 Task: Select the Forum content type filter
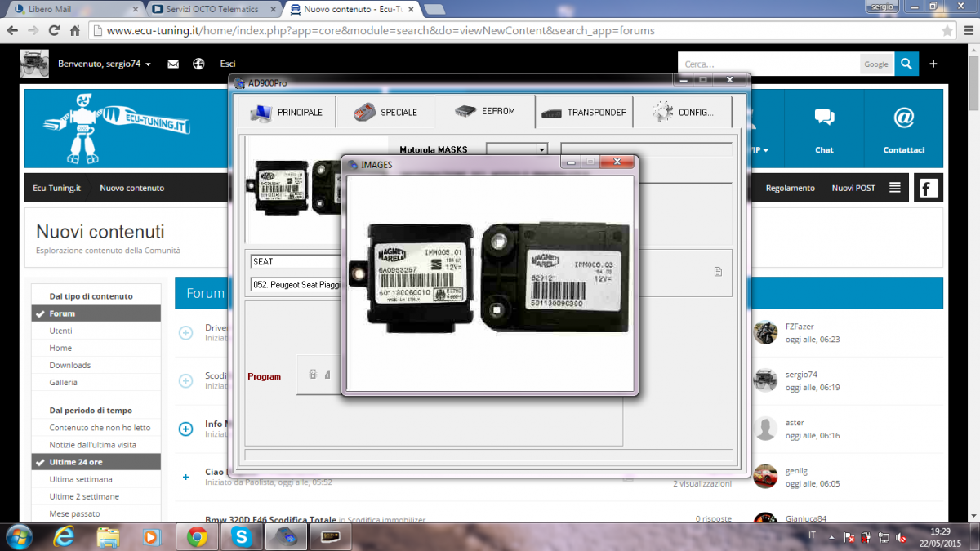pos(96,313)
